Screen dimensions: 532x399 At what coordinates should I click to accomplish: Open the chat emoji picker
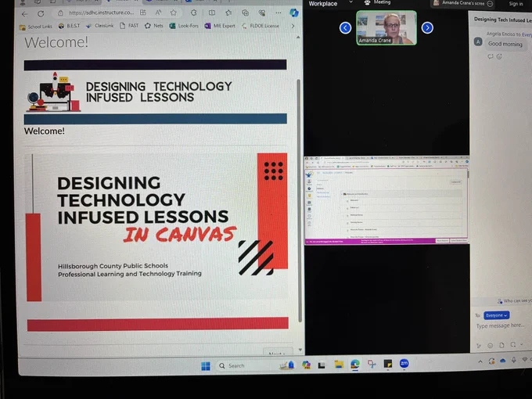[491, 346]
